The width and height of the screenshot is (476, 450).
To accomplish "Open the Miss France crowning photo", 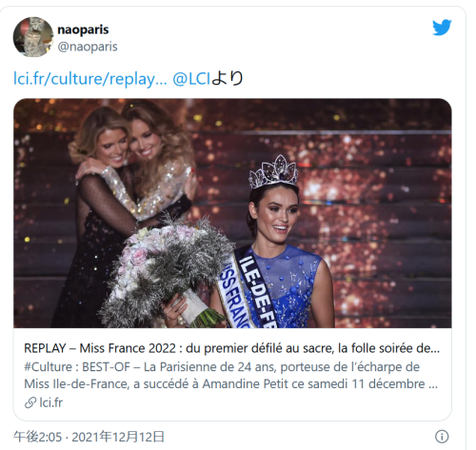I will point(232,213).
